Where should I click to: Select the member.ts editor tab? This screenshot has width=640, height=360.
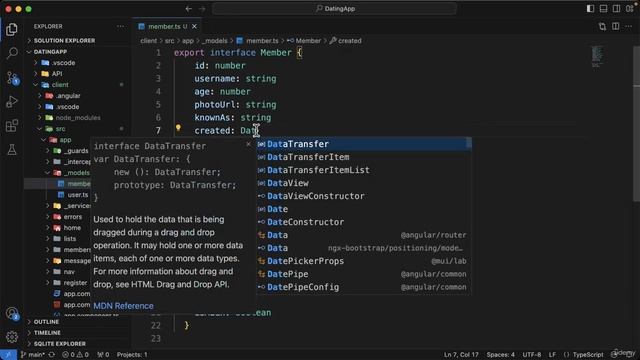click(x=167, y=27)
